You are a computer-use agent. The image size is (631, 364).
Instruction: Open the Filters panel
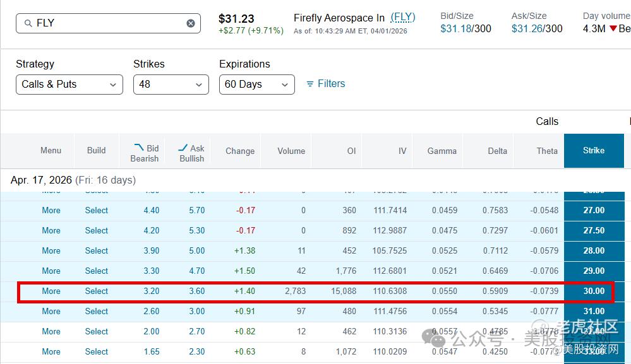point(325,84)
